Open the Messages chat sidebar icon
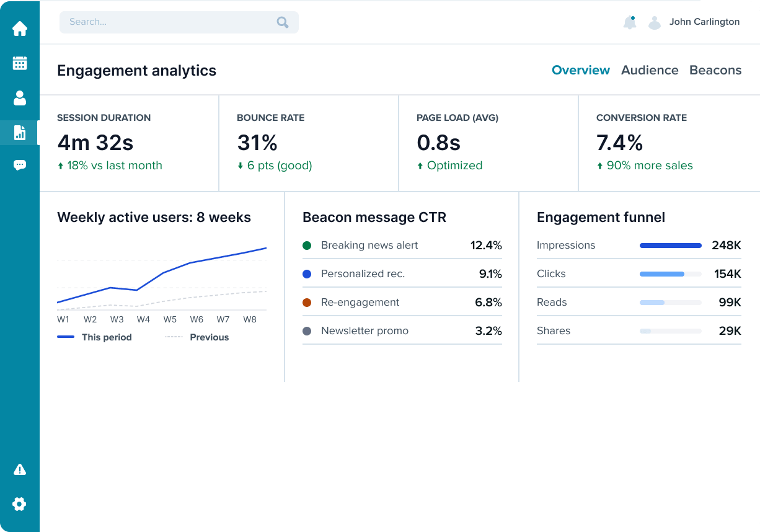 (x=20, y=165)
